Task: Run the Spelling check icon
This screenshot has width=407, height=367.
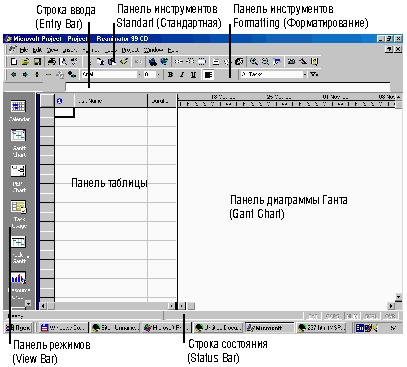Action: (74, 62)
